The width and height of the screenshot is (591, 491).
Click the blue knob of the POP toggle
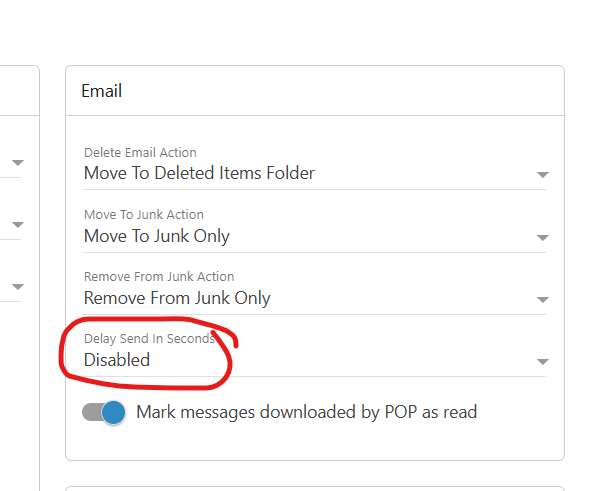pos(113,413)
